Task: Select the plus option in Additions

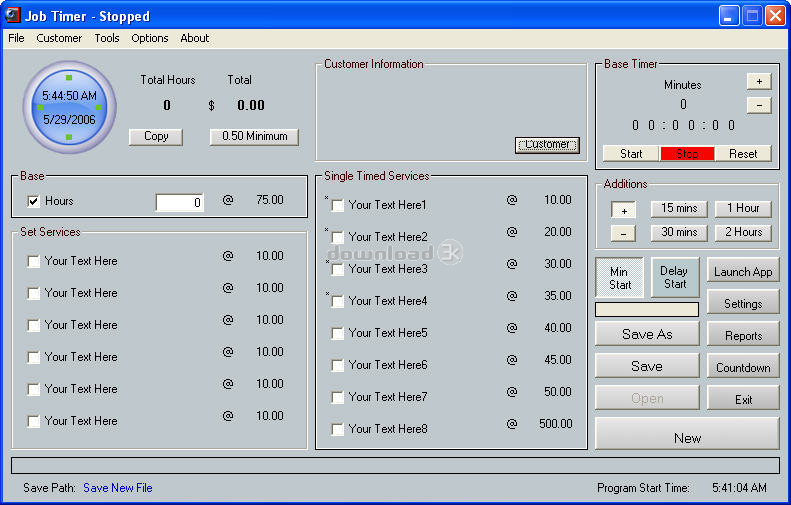Action: tap(623, 210)
